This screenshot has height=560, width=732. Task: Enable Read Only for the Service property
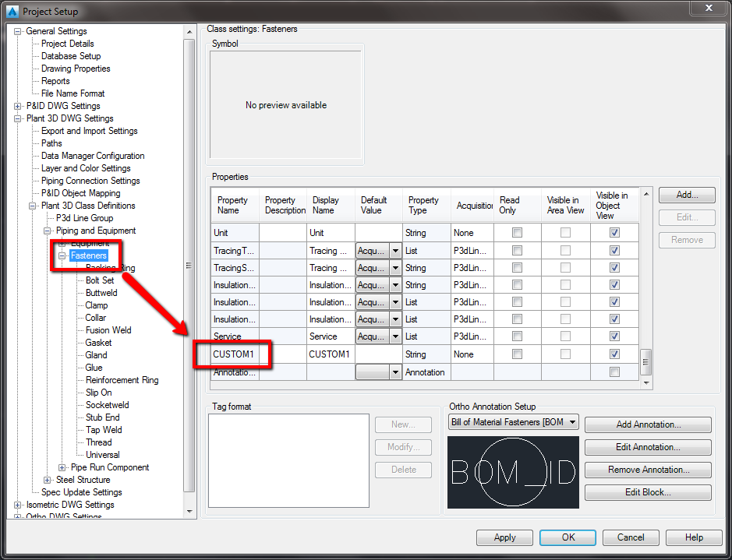[515, 336]
